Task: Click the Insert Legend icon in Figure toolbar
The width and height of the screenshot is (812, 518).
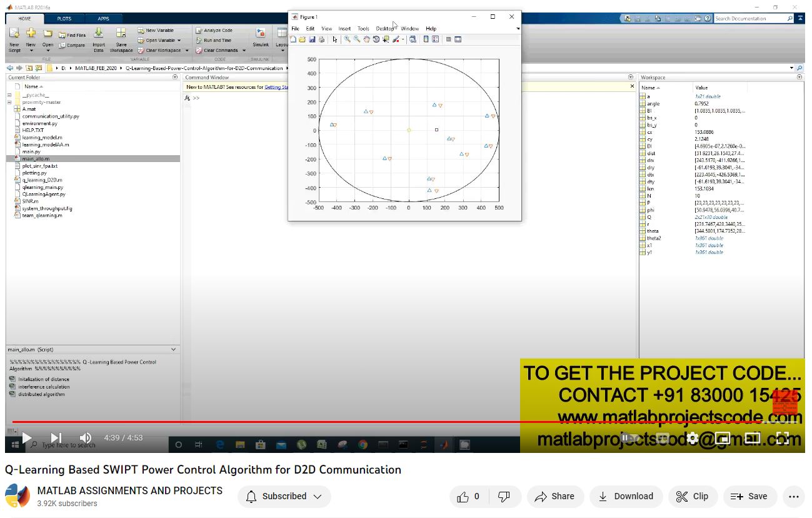Action: pyautogui.click(x=435, y=39)
